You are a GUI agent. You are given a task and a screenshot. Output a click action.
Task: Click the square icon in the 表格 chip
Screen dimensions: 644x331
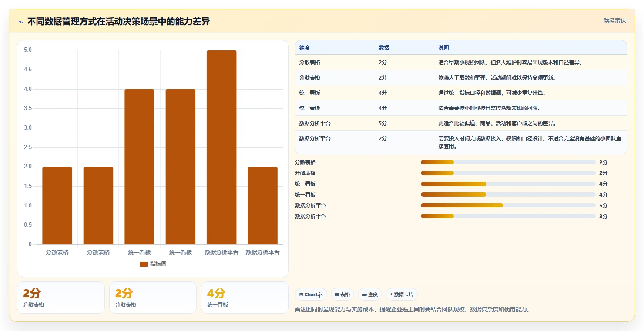pyautogui.click(x=337, y=294)
